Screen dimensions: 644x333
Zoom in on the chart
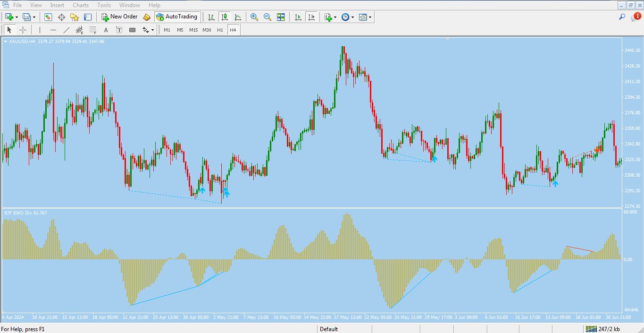point(254,17)
